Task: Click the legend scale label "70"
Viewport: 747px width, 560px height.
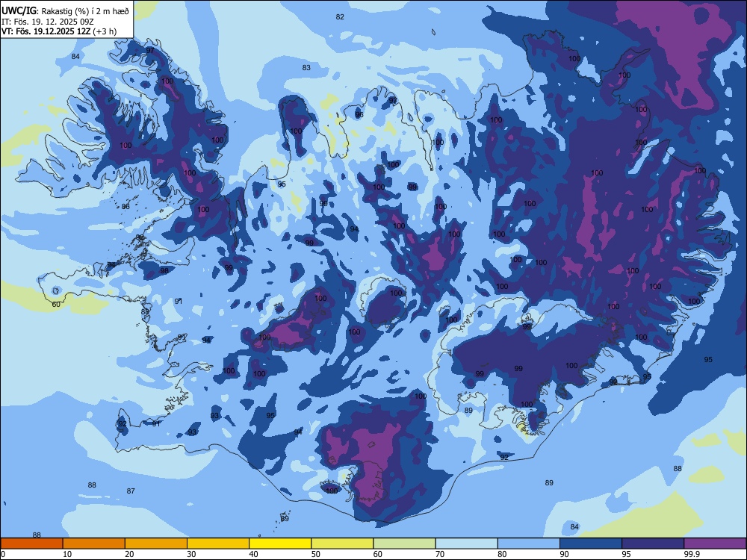Action: click(440, 554)
